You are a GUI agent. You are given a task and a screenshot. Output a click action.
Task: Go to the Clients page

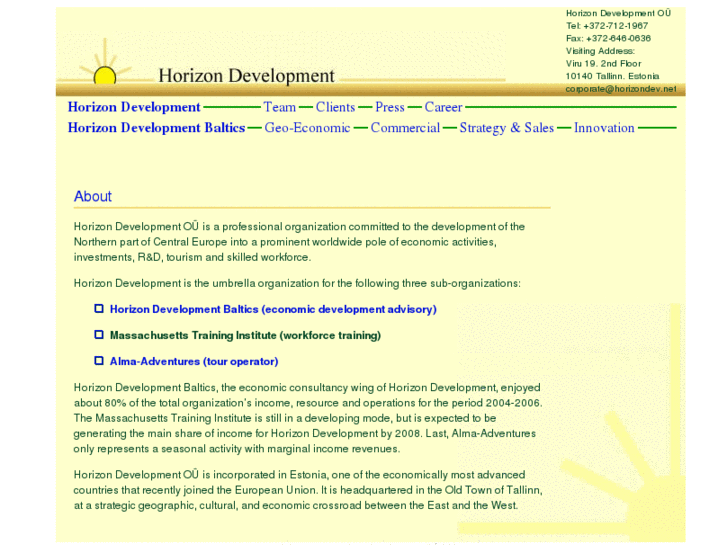335,107
